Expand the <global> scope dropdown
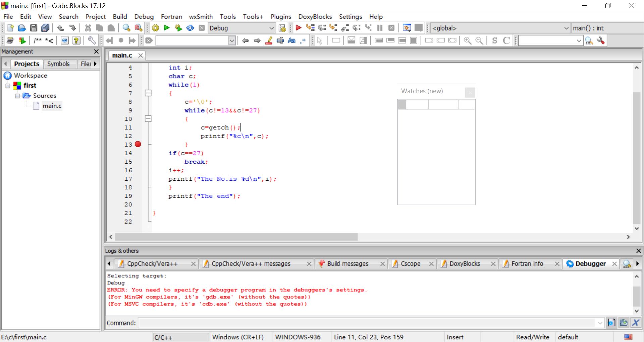Image resolution: width=644 pixels, height=342 pixels. pos(566,28)
